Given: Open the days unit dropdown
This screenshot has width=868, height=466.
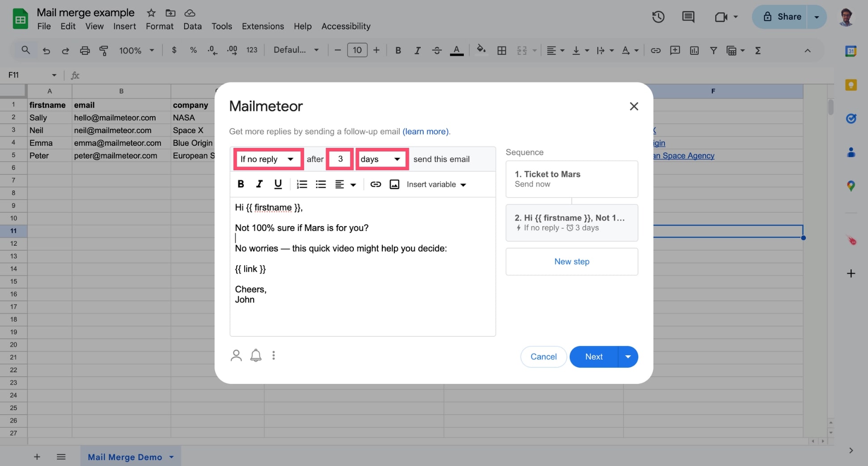Looking at the screenshot, I should point(381,159).
